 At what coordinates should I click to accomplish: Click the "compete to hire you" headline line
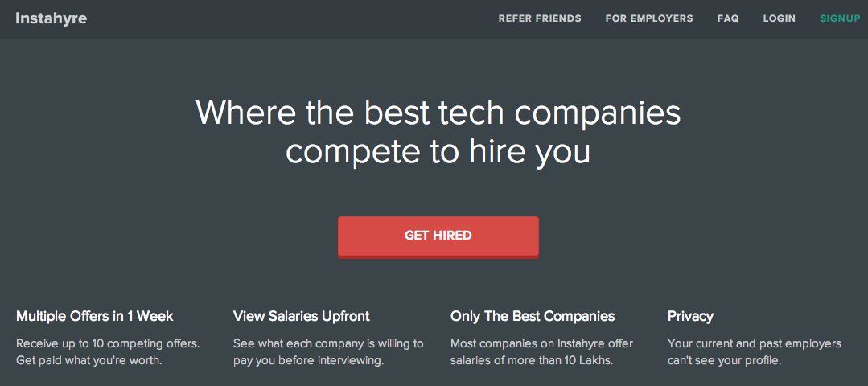[x=438, y=151]
